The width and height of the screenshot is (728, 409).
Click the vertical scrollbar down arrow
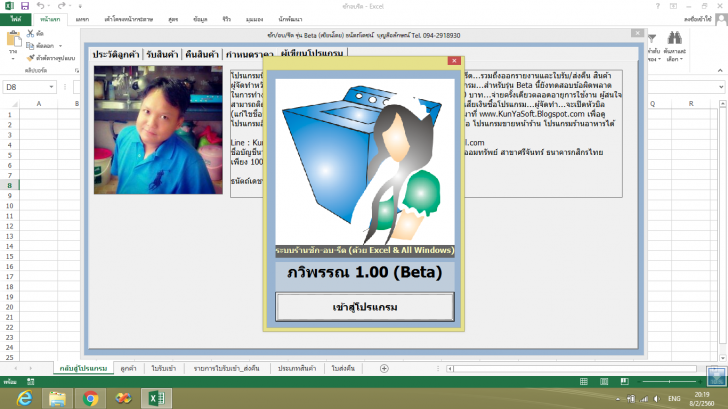point(722,358)
